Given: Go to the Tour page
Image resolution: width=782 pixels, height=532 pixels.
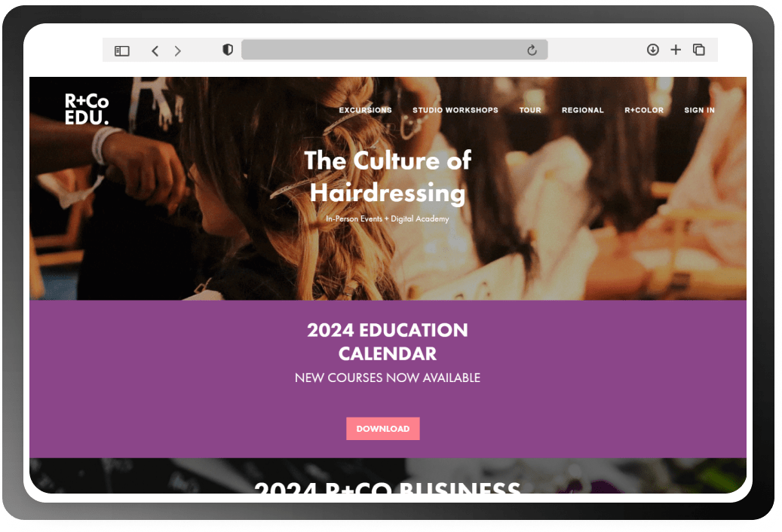Looking at the screenshot, I should 530,110.
